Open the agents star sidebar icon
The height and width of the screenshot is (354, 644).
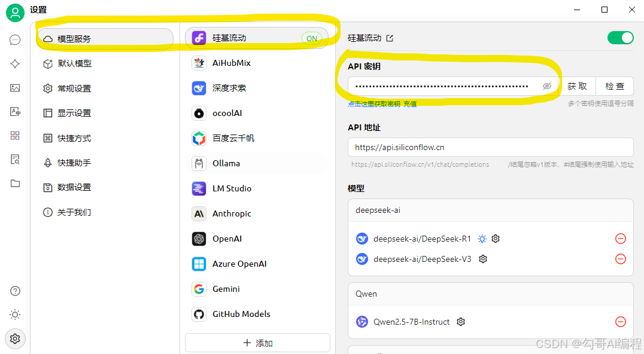coord(15,63)
